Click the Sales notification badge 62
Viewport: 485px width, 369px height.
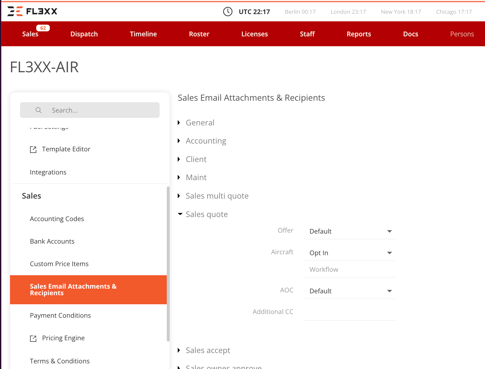[x=43, y=28]
